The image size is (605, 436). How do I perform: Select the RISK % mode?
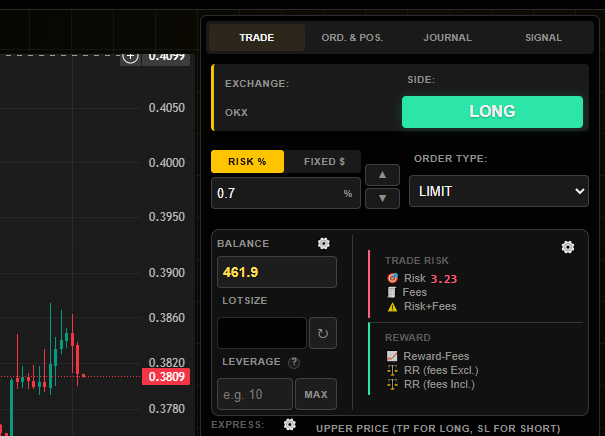coord(247,161)
